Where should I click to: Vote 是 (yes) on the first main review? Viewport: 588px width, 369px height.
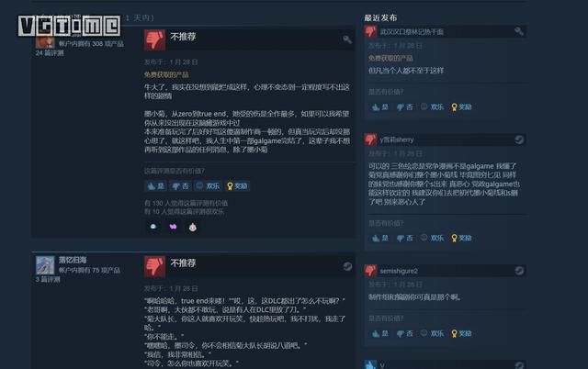coord(156,185)
